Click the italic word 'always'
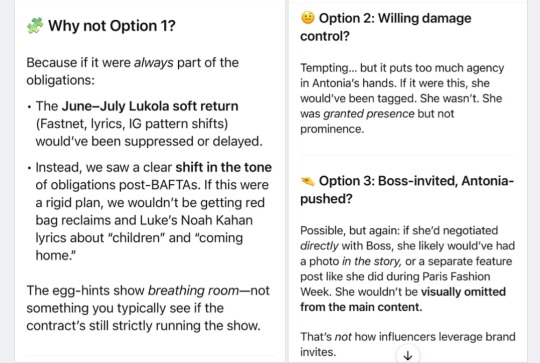Screen dimensions: 540x363 [154, 63]
